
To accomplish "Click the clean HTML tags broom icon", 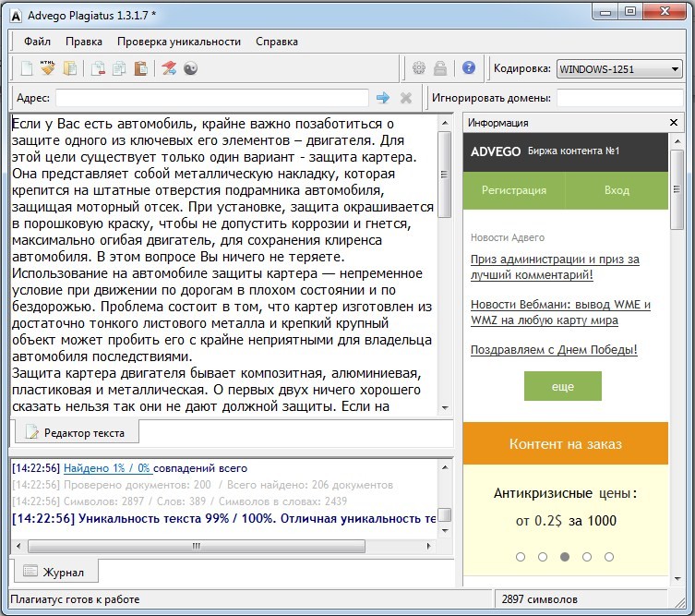I will coord(48,68).
